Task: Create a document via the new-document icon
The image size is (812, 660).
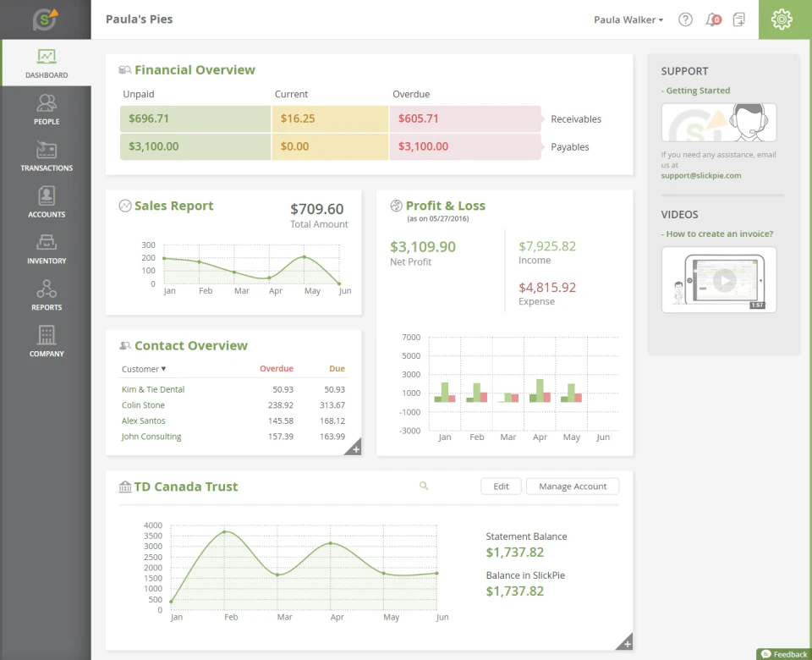Action: coord(739,19)
